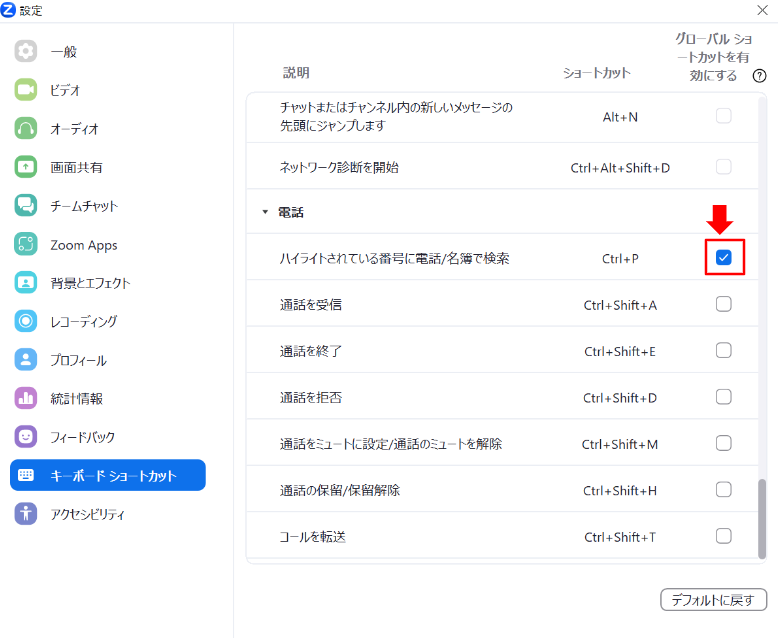Click the アクセシビリティ icon

pyautogui.click(x=26, y=514)
